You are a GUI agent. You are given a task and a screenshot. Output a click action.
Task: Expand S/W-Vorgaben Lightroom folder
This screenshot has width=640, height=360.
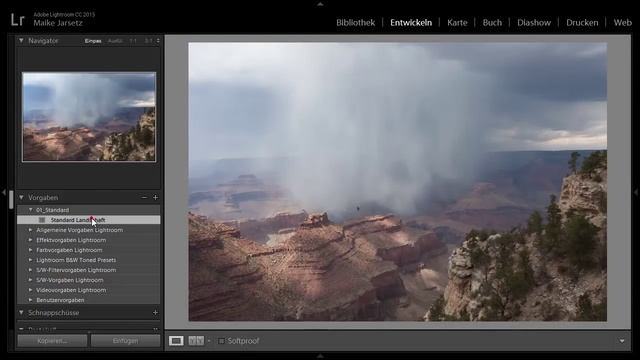[31, 280]
